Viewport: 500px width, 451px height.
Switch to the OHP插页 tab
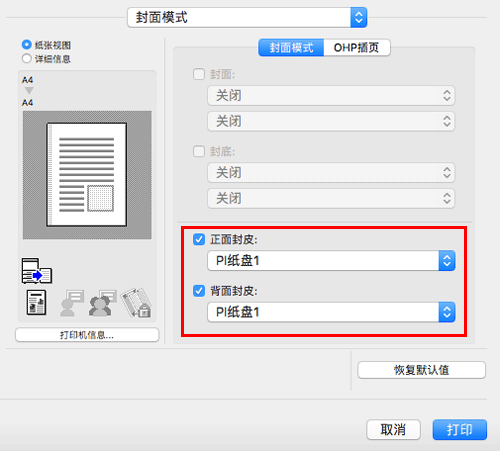[357, 48]
